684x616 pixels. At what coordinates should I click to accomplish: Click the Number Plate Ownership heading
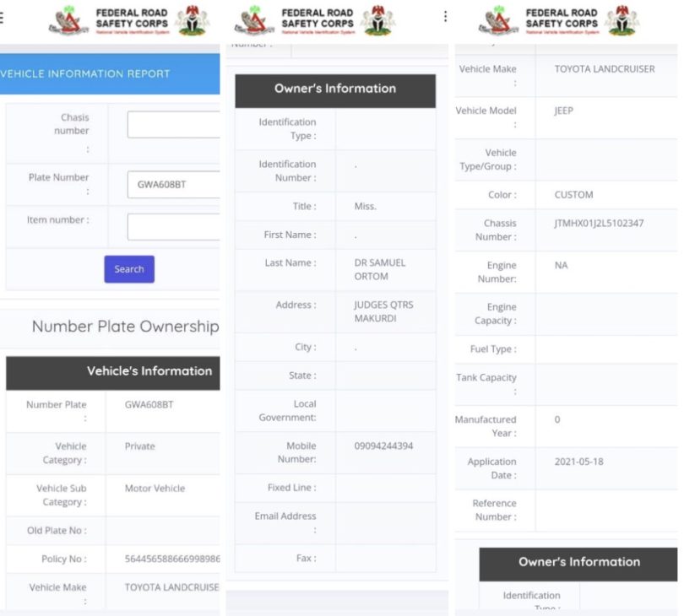point(126,326)
